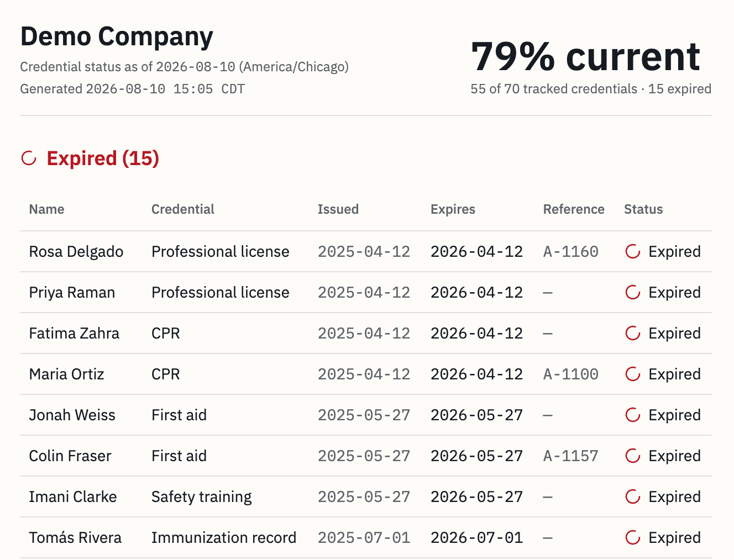Click the 79% current summary figure
The height and width of the screenshot is (560, 734).
click(x=586, y=56)
